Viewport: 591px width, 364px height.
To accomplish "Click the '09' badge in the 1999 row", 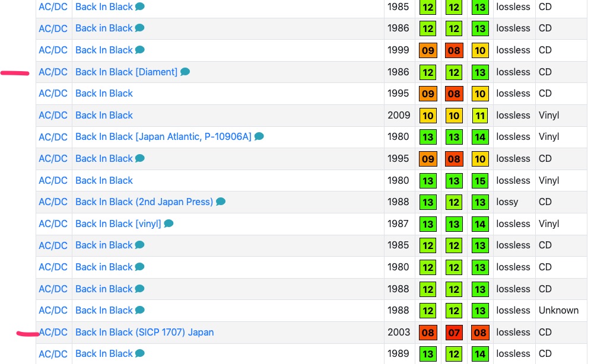I will 428,50.
